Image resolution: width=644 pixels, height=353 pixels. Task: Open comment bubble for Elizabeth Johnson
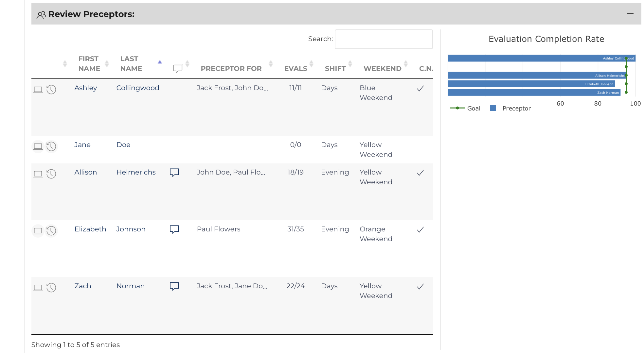point(174,229)
